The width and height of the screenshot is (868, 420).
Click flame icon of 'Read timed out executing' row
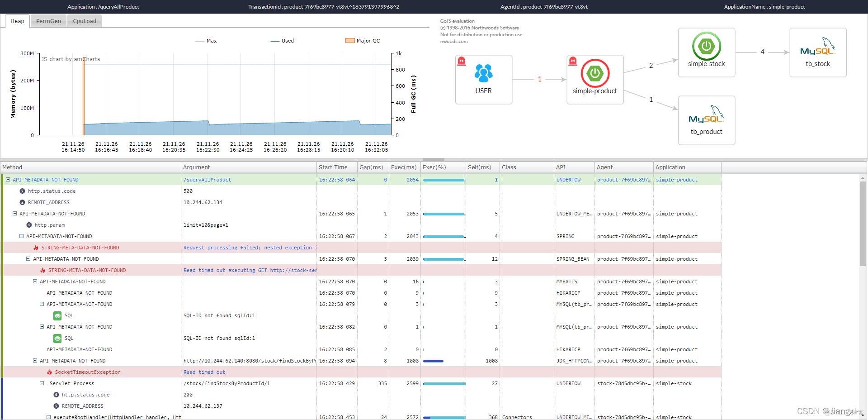tap(42, 270)
